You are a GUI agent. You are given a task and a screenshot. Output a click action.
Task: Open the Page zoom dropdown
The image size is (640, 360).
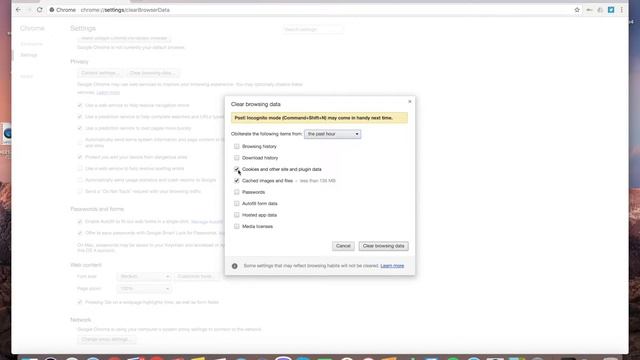pos(144,289)
